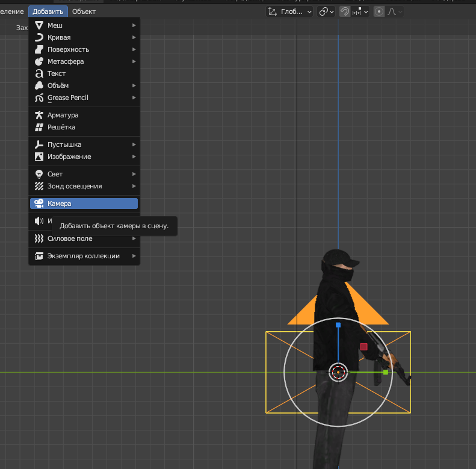Click the red X-axis gizmo handle
This screenshot has width=476, height=469.
coord(364,346)
